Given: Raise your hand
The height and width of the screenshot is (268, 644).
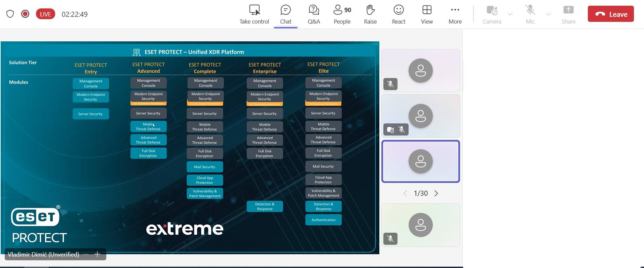Looking at the screenshot, I should 370,14.
